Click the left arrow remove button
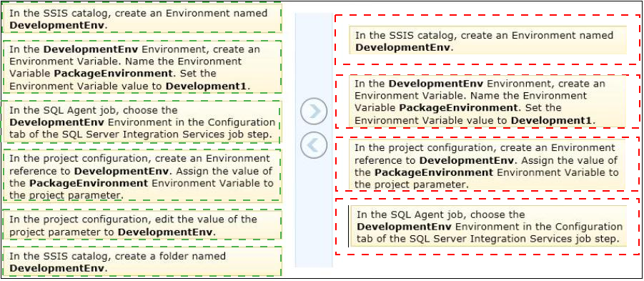Screen dimensions: 644x281 [314, 145]
